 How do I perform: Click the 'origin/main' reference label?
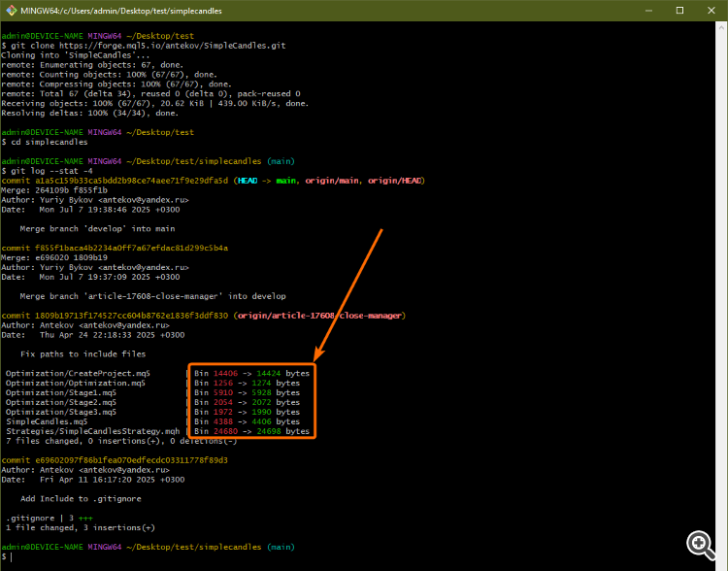click(x=332, y=181)
